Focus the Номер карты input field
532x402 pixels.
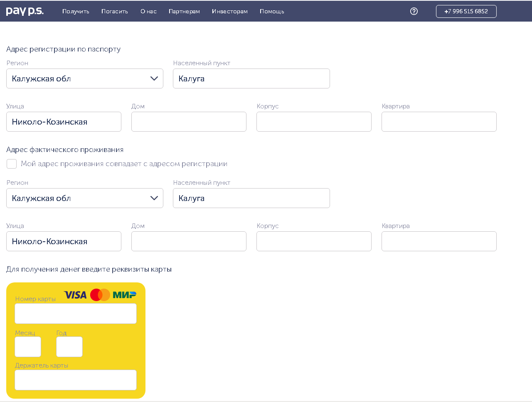pyautogui.click(x=76, y=314)
